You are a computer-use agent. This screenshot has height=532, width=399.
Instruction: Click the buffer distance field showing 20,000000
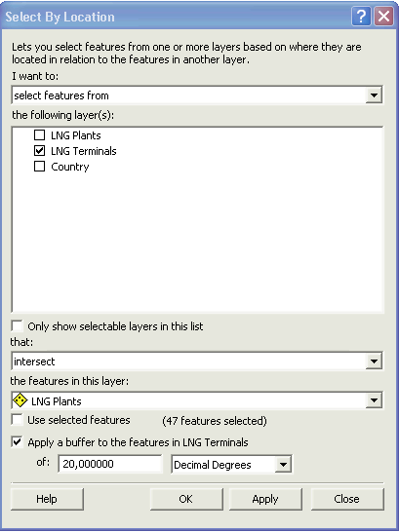pyautogui.click(x=110, y=464)
